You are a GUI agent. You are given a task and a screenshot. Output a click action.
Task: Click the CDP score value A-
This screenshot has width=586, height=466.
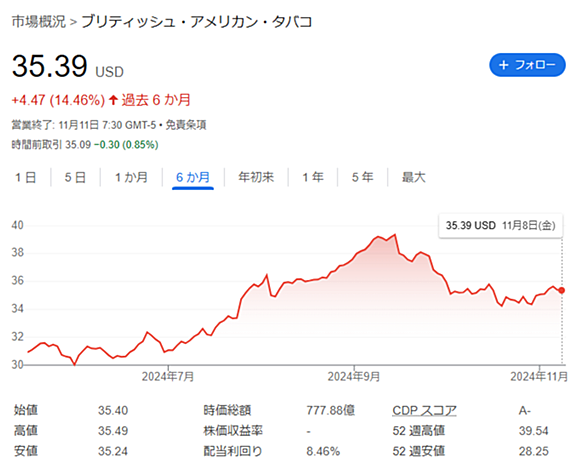pos(525,410)
